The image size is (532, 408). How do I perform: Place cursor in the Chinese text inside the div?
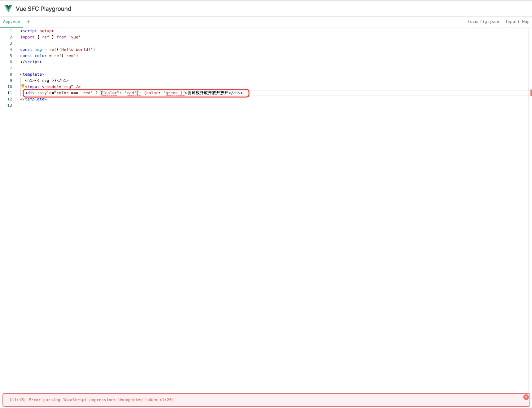pyautogui.click(x=207, y=93)
